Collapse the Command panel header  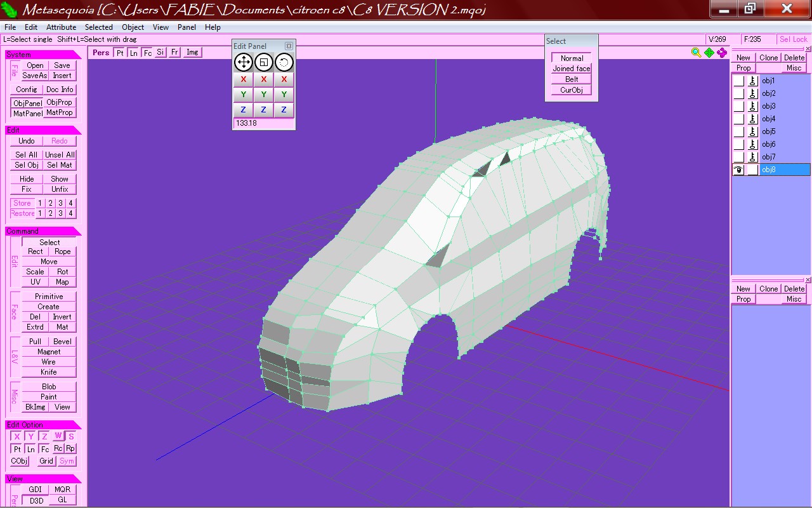pyautogui.click(x=43, y=231)
